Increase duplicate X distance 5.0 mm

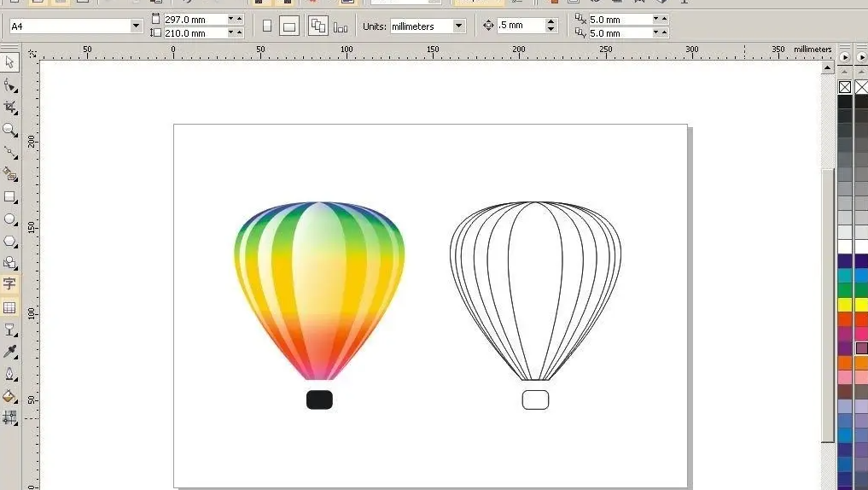664,19
